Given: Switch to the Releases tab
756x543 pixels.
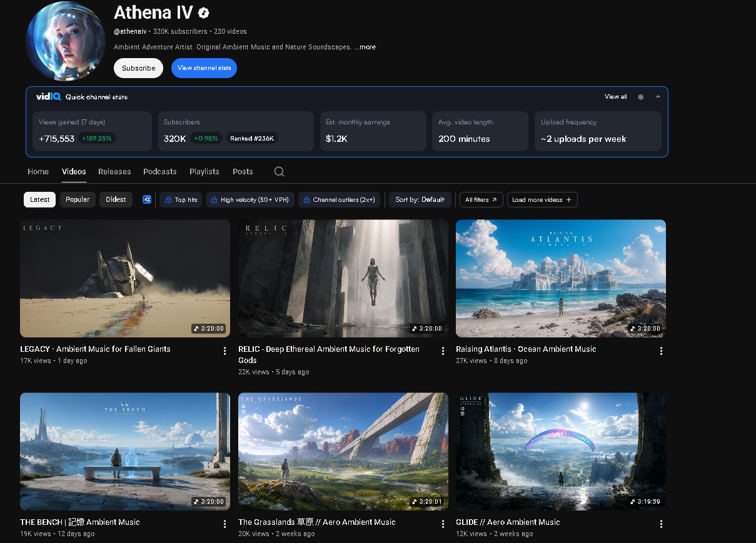Looking at the screenshot, I should tap(114, 171).
